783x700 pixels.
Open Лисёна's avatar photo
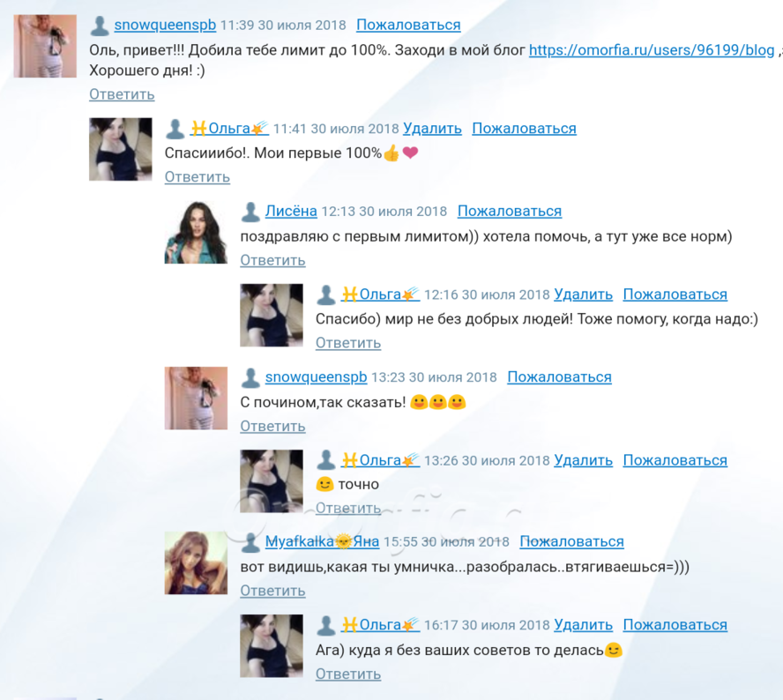point(197,233)
